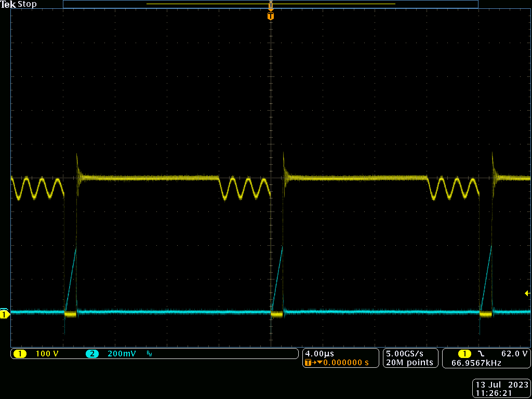Click the trigger source channel 1 badge
This screenshot has width=532, height=399.
460,354
